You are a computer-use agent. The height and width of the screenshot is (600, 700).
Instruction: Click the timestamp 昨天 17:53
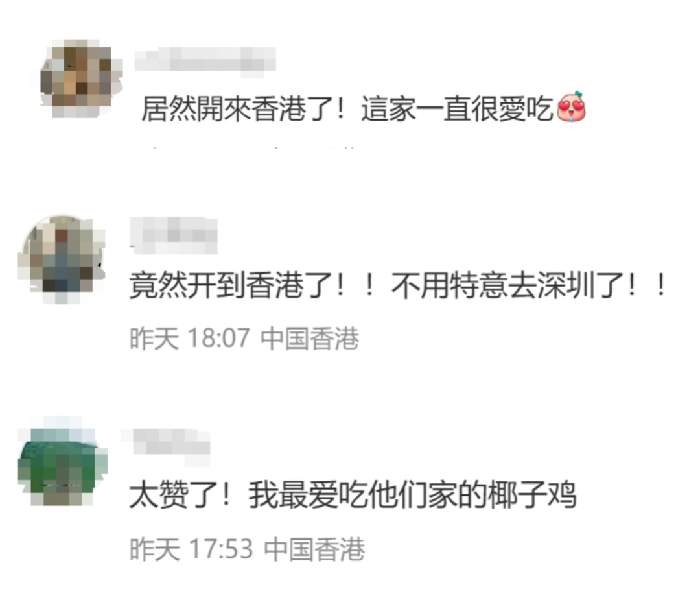[x=191, y=549]
